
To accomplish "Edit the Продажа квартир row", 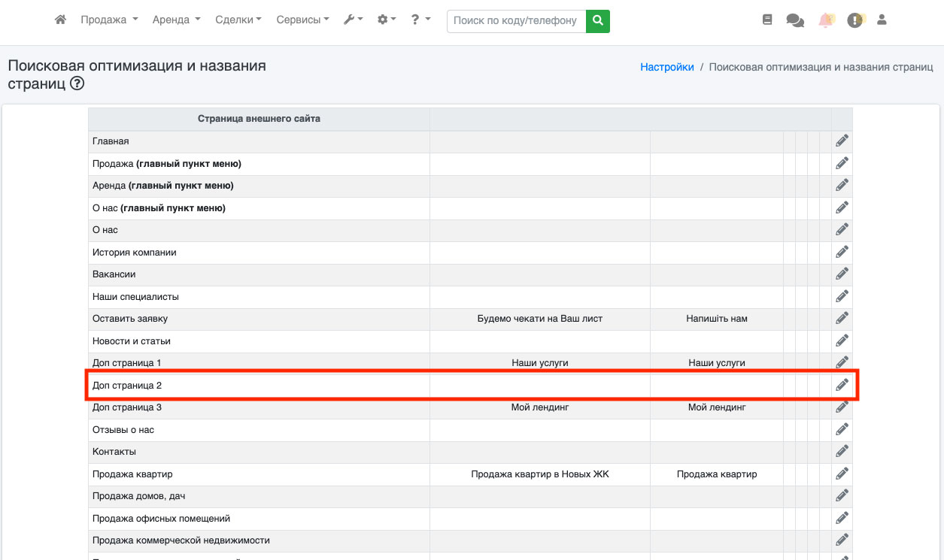I will point(842,474).
